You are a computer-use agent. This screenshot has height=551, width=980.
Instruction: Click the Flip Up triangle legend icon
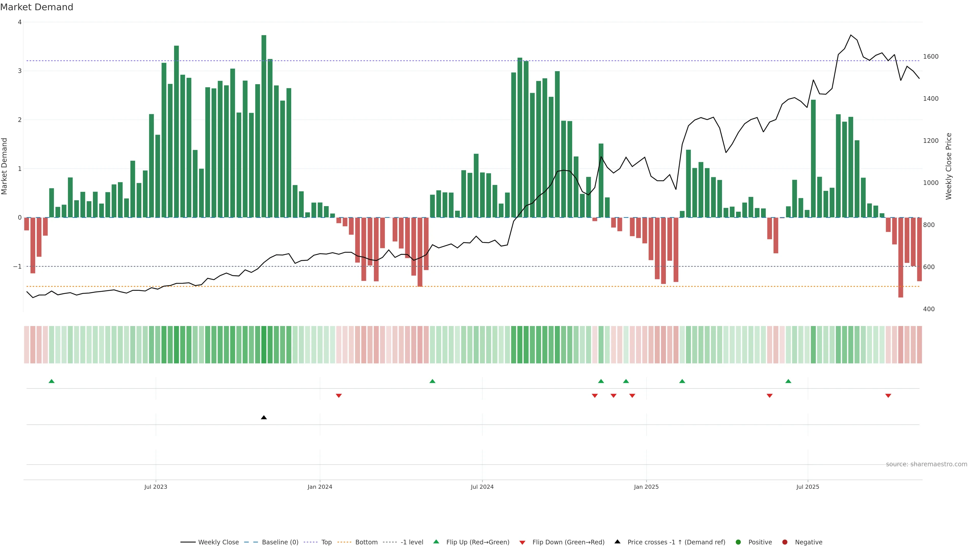tap(436, 542)
